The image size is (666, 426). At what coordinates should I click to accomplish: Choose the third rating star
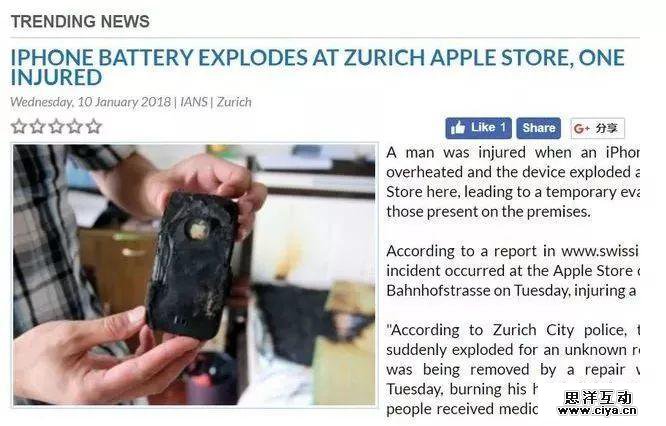pyautogui.click(x=56, y=127)
